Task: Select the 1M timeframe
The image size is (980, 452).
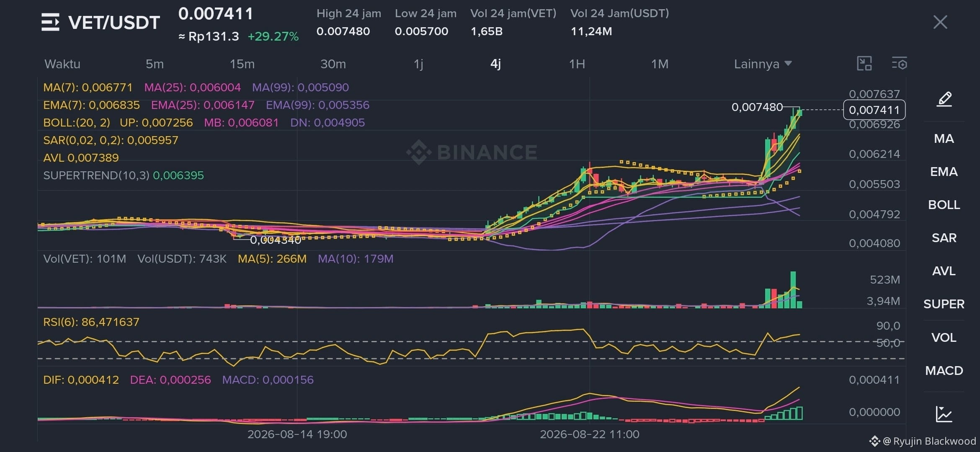Action: [x=660, y=64]
